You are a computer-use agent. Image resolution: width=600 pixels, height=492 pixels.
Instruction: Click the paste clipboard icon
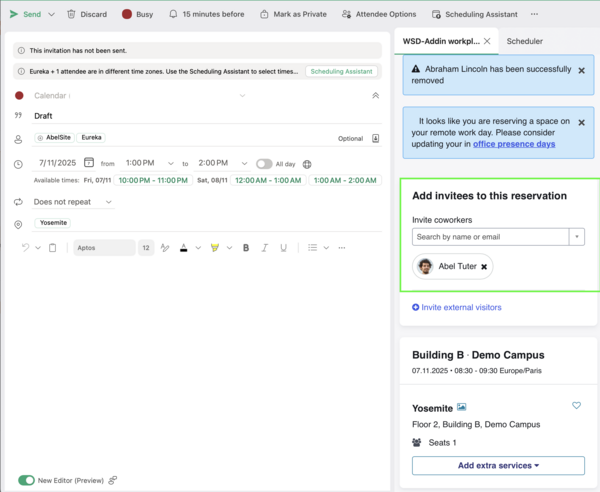(52, 248)
